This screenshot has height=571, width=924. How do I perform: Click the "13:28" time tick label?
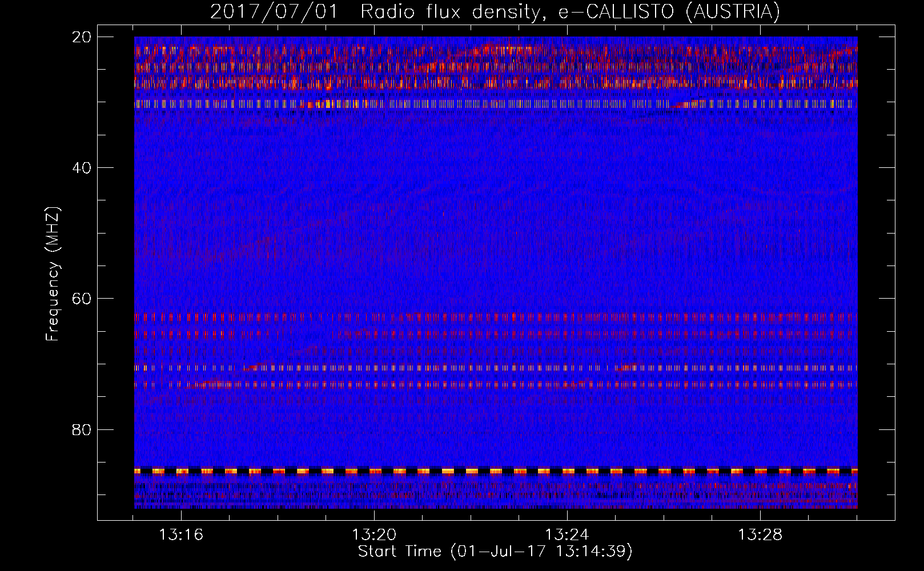pyautogui.click(x=760, y=535)
